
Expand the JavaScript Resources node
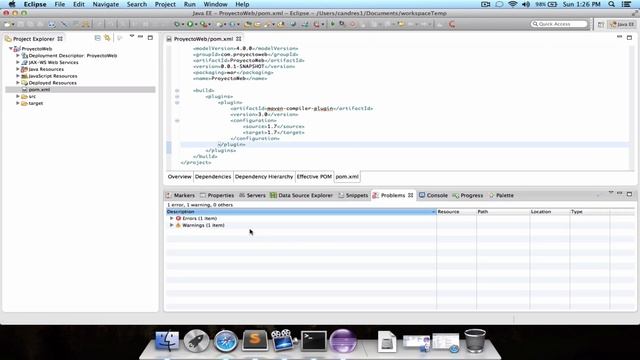coord(18,76)
